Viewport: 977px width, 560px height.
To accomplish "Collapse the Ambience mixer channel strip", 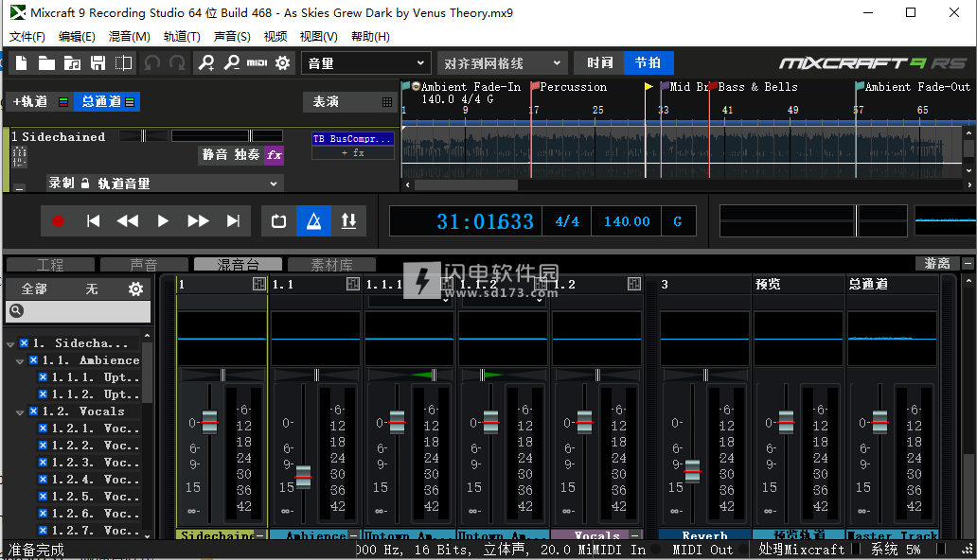I will [x=353, y=535].
